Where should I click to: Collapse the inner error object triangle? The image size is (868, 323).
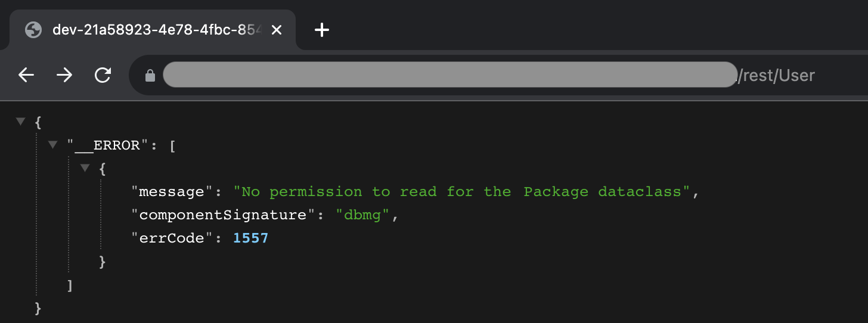[x=85, y=167]
